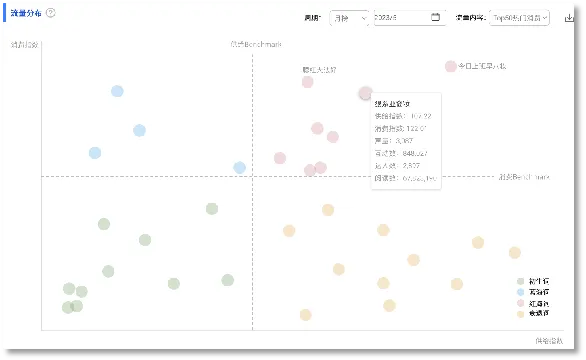
Task: Toggle the blue series in the legend
Action: (533, 292)
